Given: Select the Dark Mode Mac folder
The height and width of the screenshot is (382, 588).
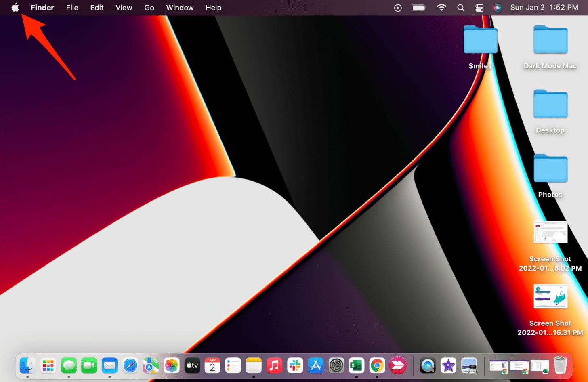Looking at the screenshot, I should pos(550,39).
